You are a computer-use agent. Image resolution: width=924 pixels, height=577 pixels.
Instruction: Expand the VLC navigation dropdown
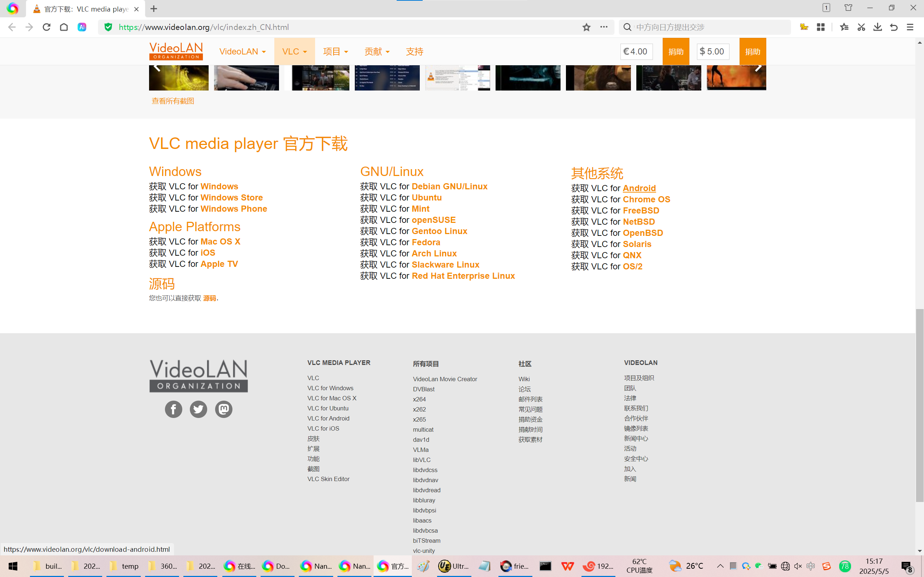pos(295,52)
